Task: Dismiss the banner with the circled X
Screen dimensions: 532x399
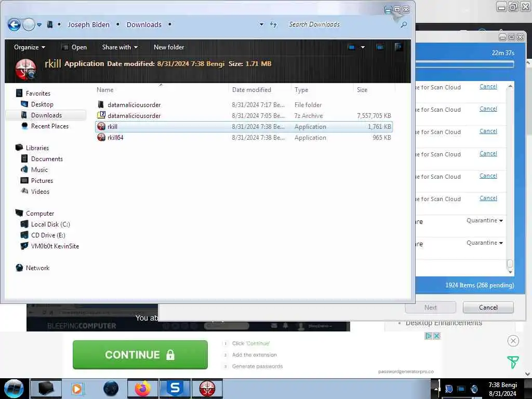Action: 513,341
